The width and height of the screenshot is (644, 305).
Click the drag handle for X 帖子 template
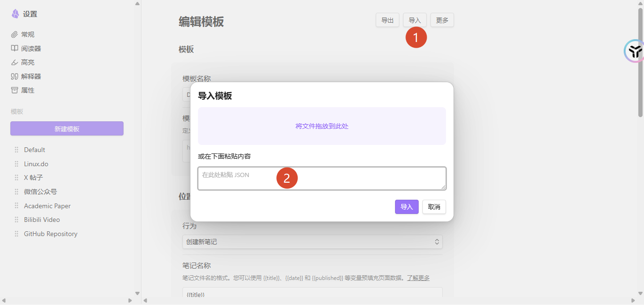tap(17, 178)
